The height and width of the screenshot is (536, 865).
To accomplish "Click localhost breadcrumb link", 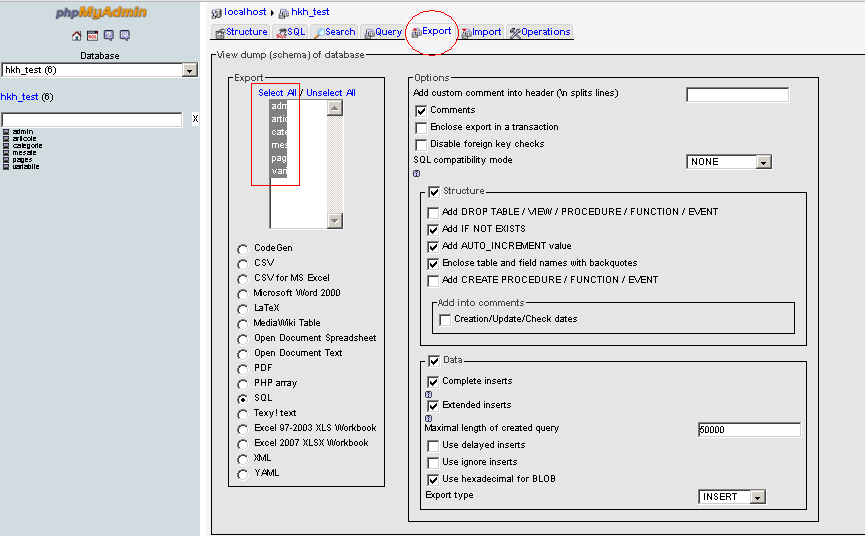I will 245,12.
